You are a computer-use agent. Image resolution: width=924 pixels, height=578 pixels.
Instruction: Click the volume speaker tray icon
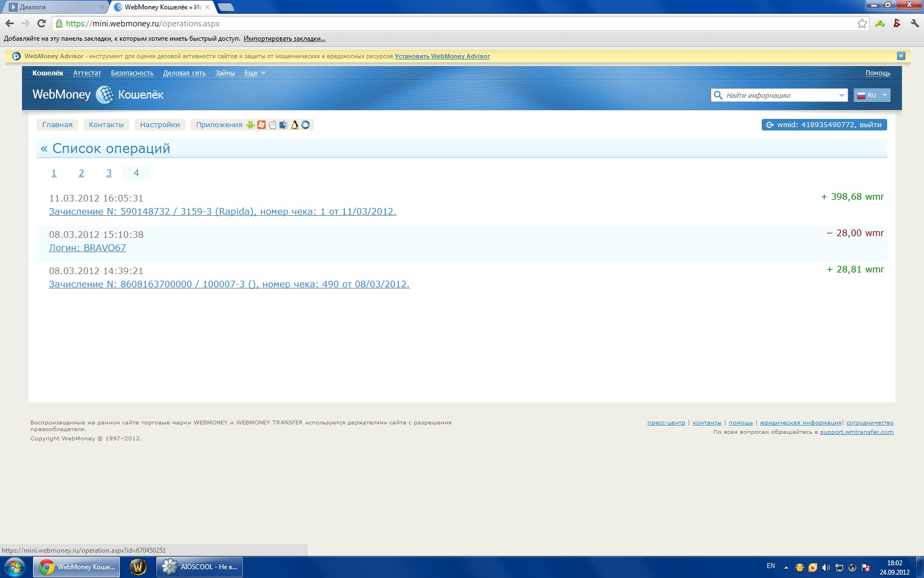pos(826,568)
